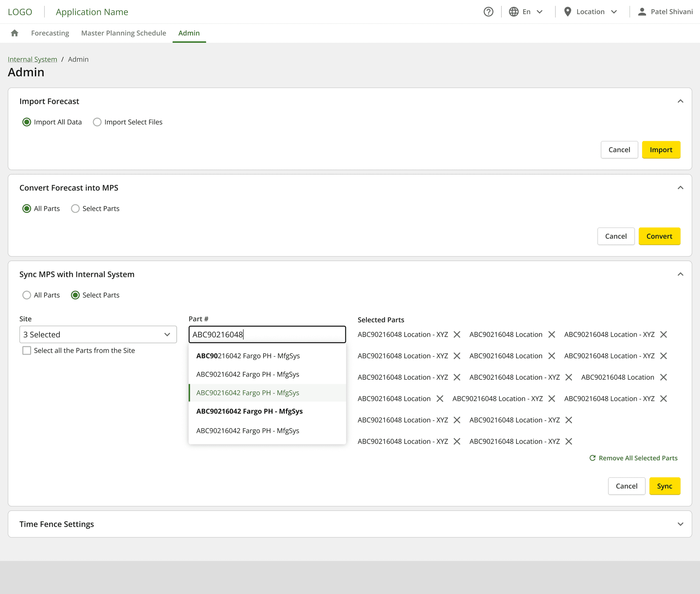Viewport: 700px width, 594px height.
Task: Open the Master Planning Schedule tab
Action: pyautogui.click(x=123, y=33)
